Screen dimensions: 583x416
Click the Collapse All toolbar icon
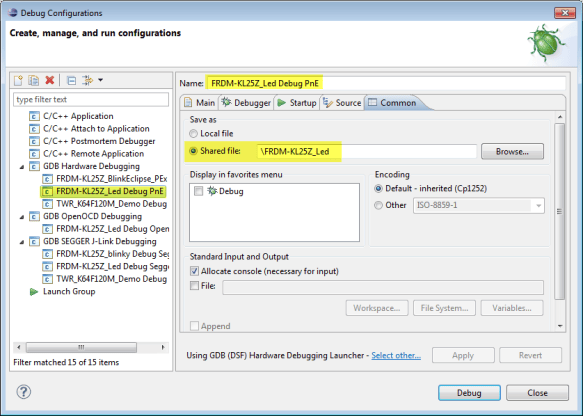pyautogui.click(x=71, y=80)
